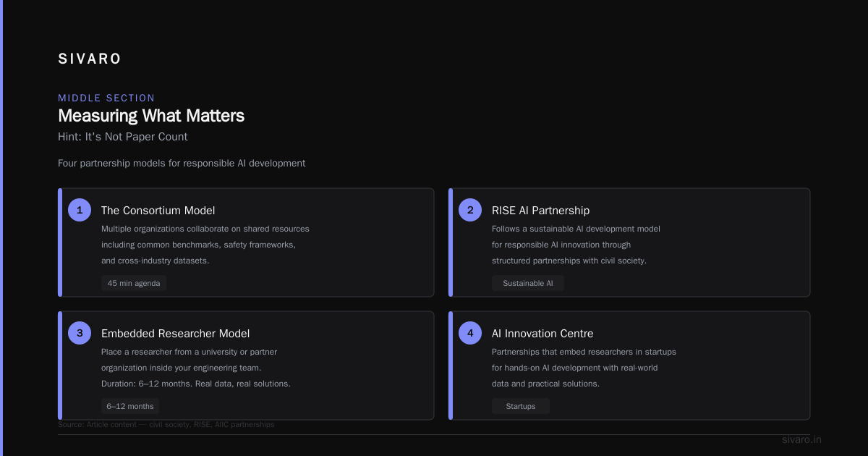Click the number 1 circle badge
The image size is (868, 456).
click(x=80, y=210)
